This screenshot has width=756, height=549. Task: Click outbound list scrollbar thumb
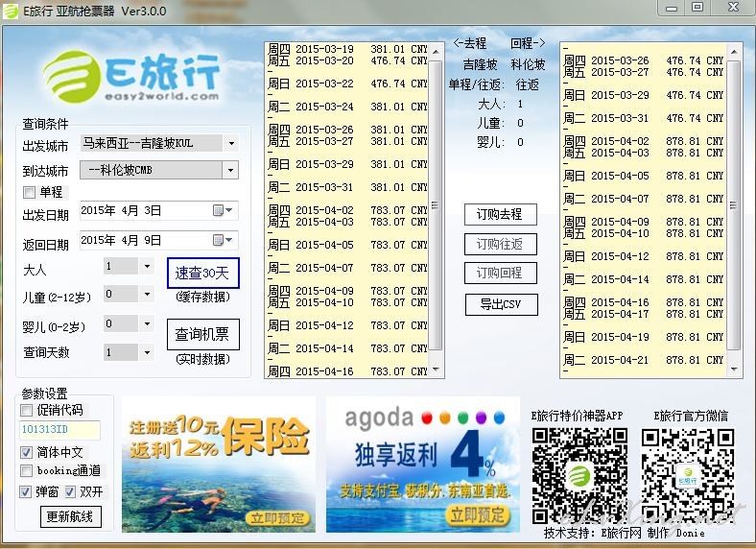tap(435, 205)
